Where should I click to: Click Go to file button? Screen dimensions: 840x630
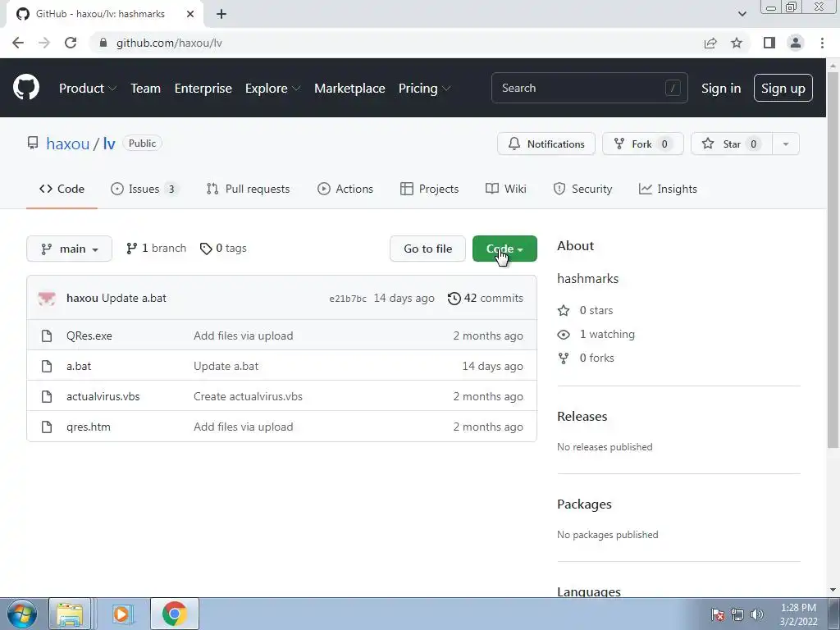(x=427, y=249)
